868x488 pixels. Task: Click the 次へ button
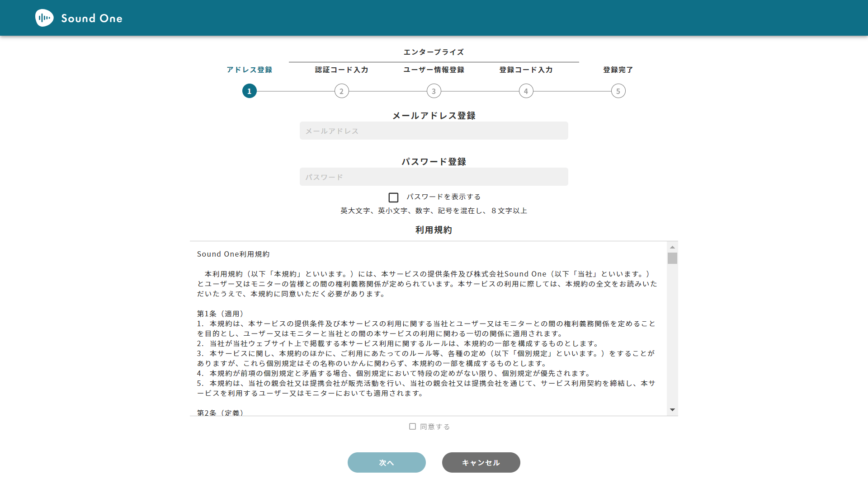pyautogui.click(x=387, y=463)
